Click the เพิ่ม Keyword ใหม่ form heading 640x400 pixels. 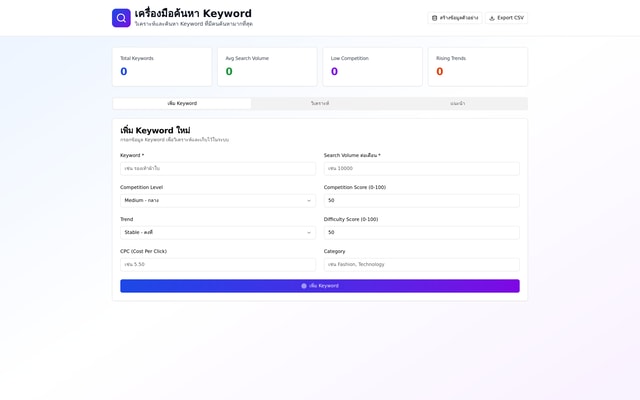155,131
